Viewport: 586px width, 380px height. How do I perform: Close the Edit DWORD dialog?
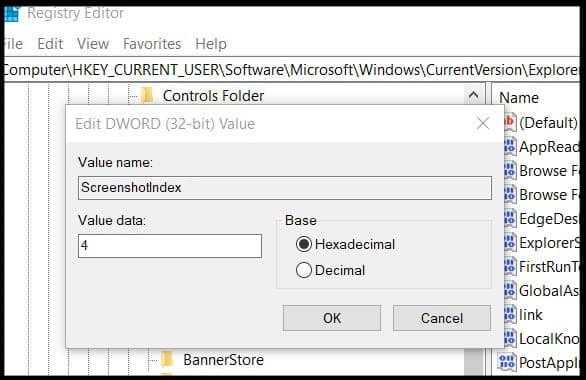coord(483,123)
